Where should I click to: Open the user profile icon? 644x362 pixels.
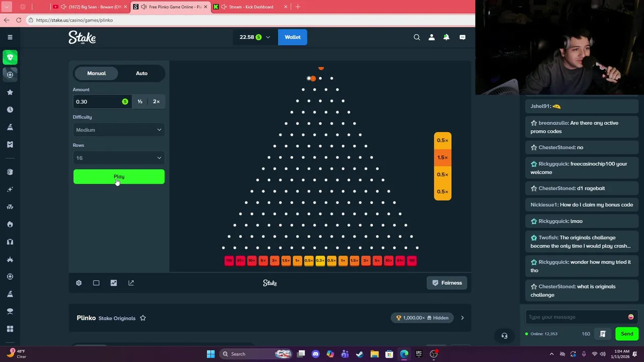tap(431, 37)
